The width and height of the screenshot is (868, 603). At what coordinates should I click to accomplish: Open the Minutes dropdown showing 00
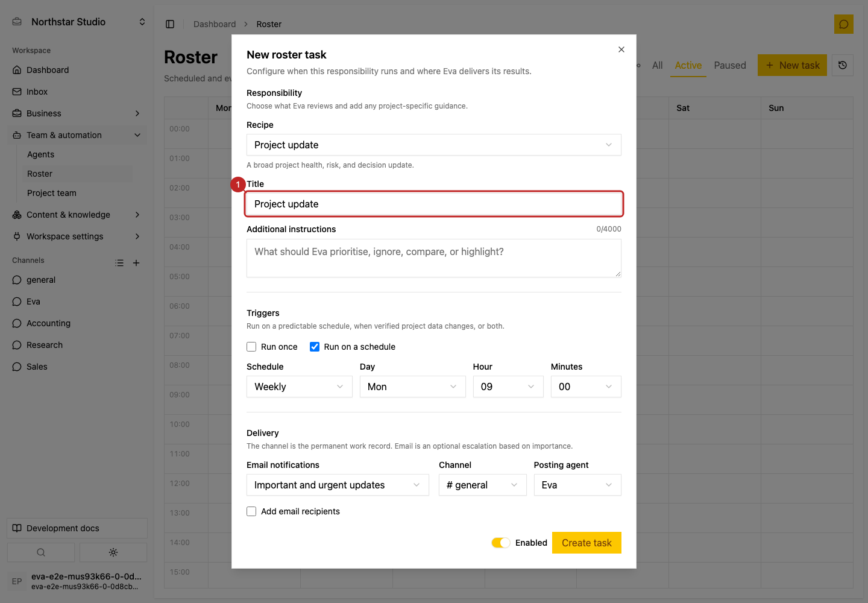[586, 387]
